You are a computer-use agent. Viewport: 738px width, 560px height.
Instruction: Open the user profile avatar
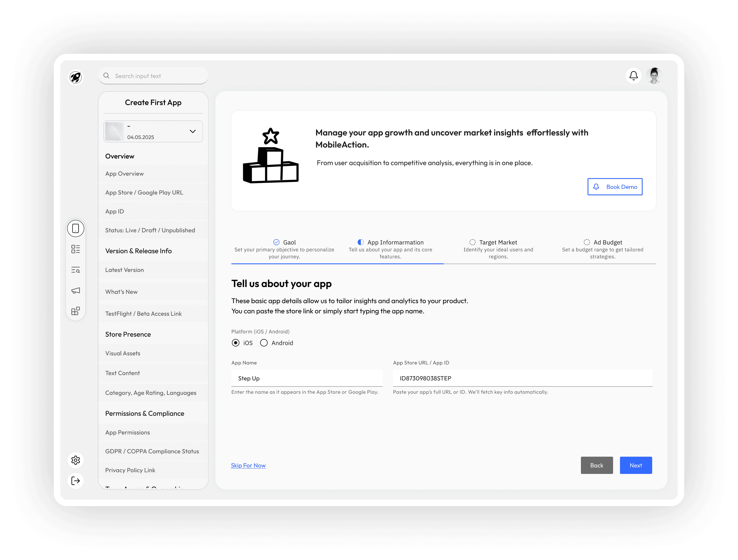pyautogui.click(x=654, y=76)
